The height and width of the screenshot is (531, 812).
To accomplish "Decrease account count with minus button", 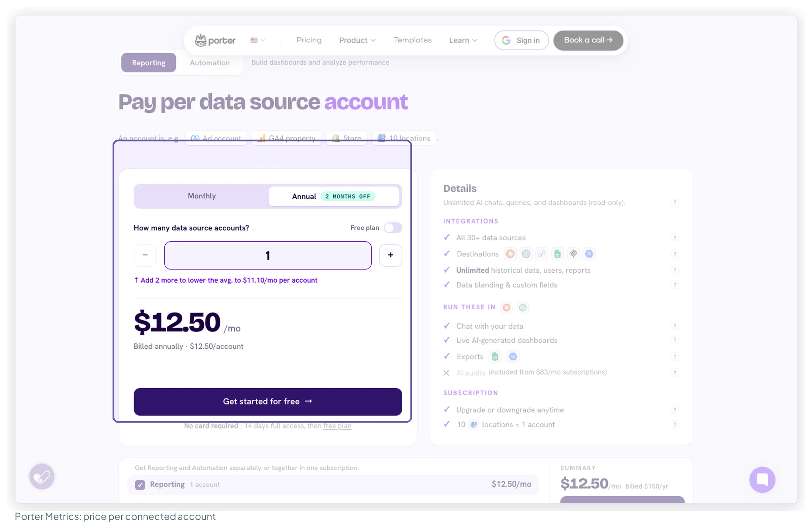I will 145,255.
